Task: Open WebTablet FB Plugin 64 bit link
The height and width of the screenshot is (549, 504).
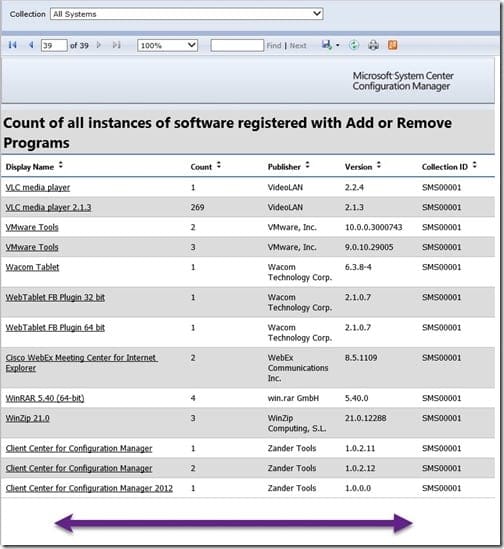Action: [55, 328]
